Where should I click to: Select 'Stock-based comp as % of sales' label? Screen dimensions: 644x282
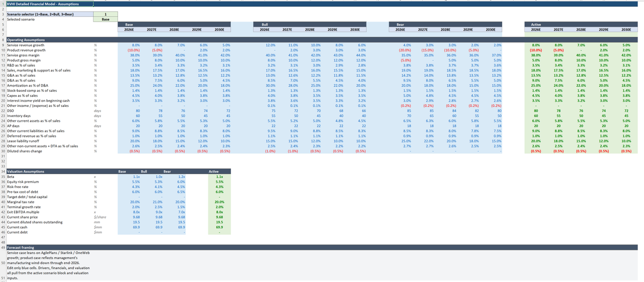coord(31,90)
